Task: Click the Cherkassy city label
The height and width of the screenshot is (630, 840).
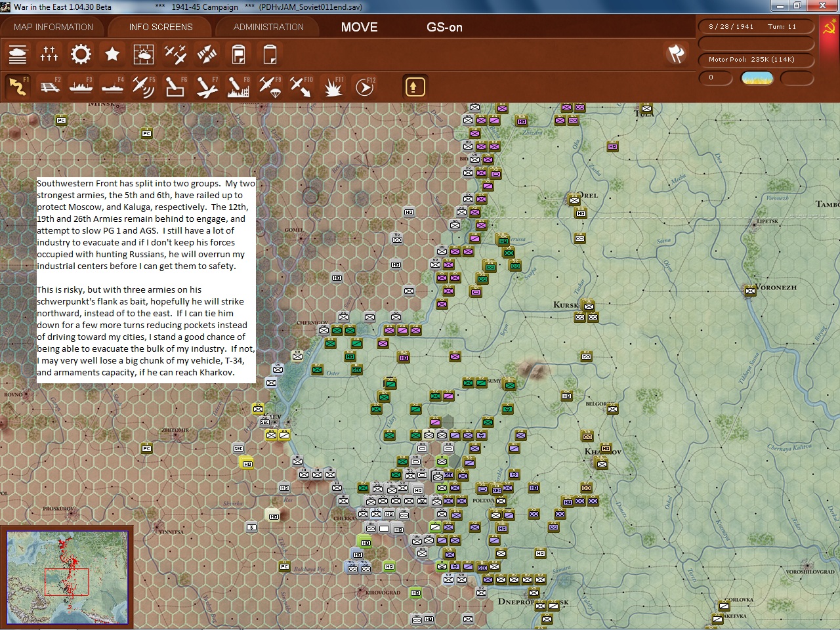Action: pos(345,518)
